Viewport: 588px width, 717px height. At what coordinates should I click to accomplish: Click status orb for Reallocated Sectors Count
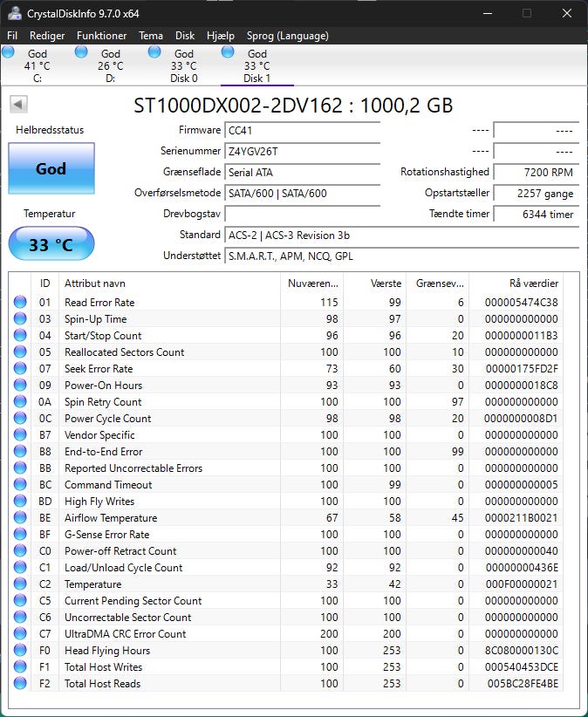[20, 352]
